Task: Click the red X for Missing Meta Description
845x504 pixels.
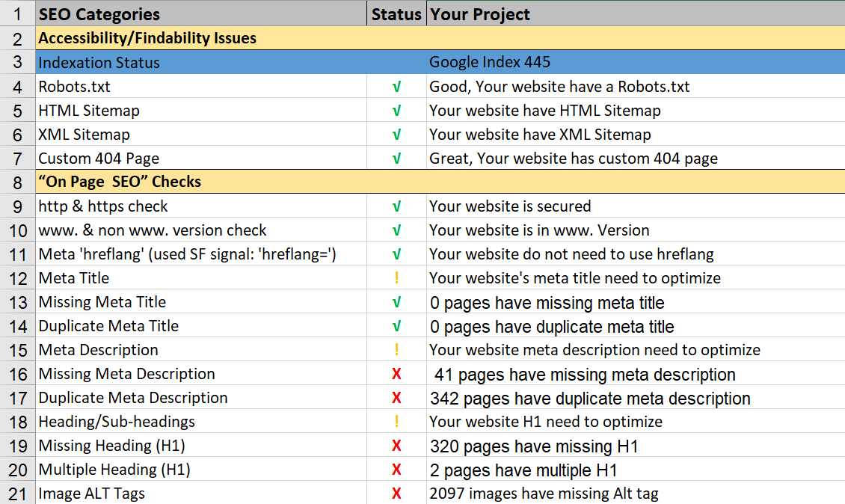Action: pos(396,374)
